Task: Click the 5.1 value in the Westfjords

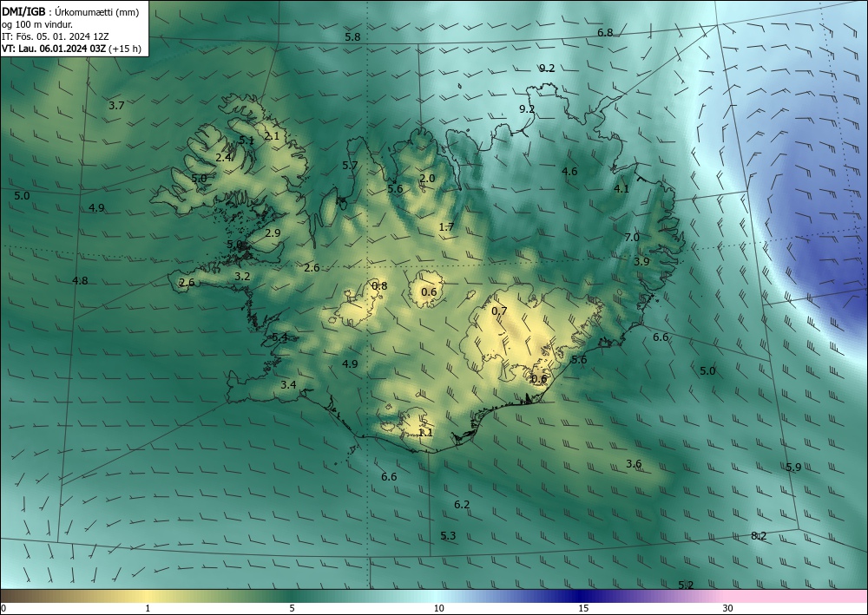Action: 247,141
